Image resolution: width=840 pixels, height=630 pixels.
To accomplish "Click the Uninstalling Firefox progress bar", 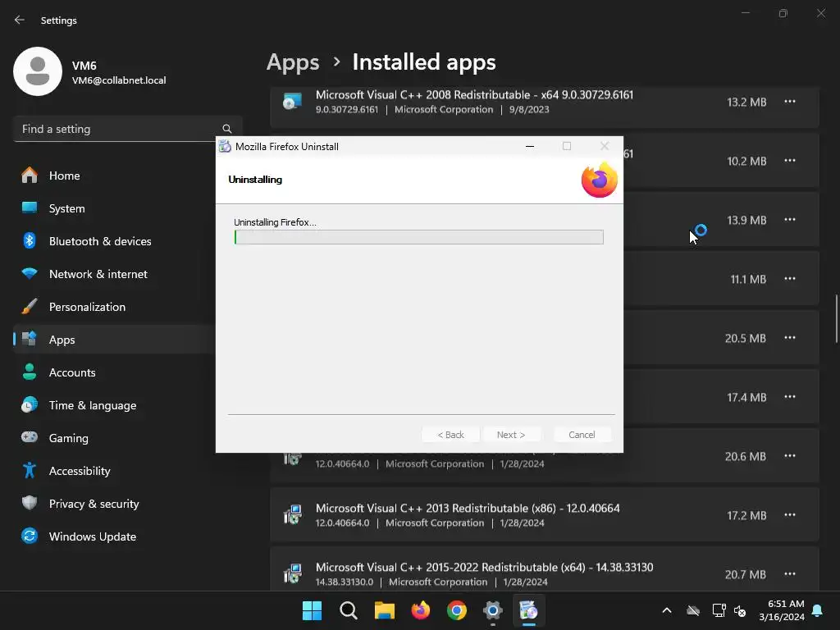I will coord(419,237).
